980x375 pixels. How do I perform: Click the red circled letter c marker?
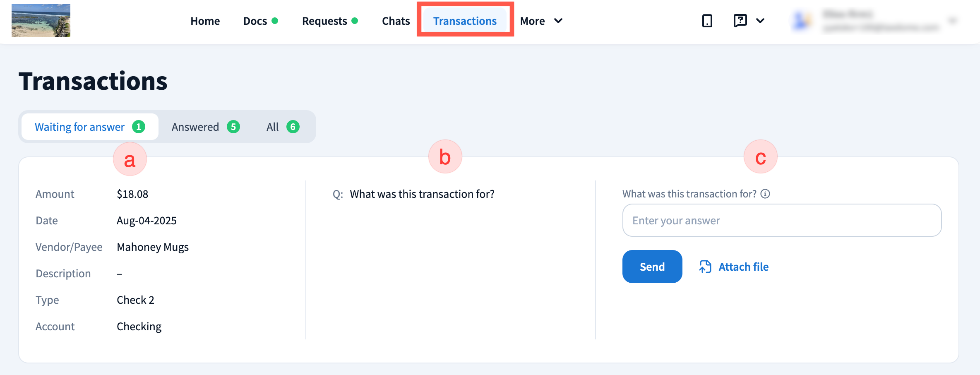[x=760, y=157]
